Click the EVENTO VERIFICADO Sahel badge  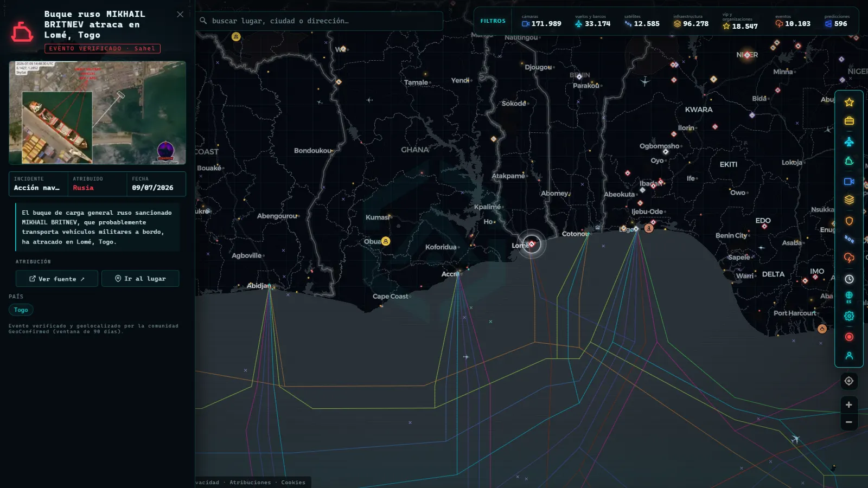pos(103,48)
